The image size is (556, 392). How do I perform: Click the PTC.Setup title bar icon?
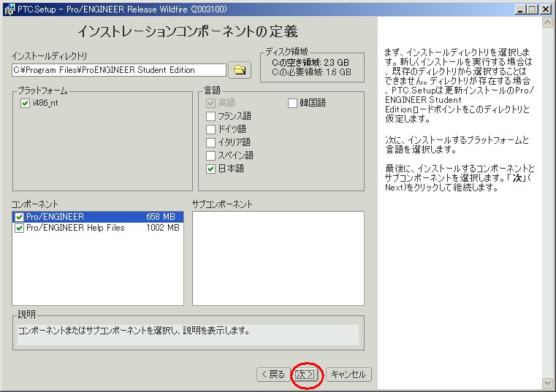tap(9, 9)
